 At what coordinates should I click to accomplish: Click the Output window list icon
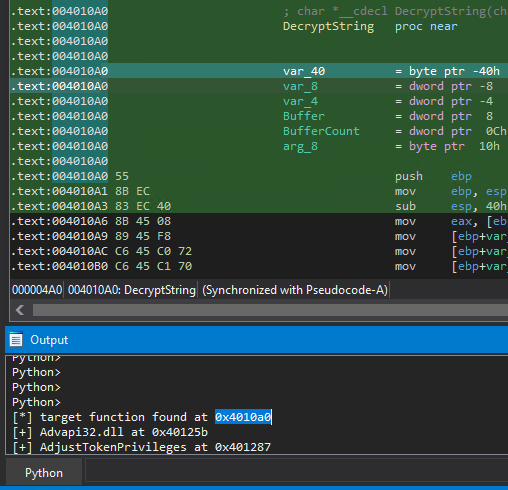coord(16,340)
